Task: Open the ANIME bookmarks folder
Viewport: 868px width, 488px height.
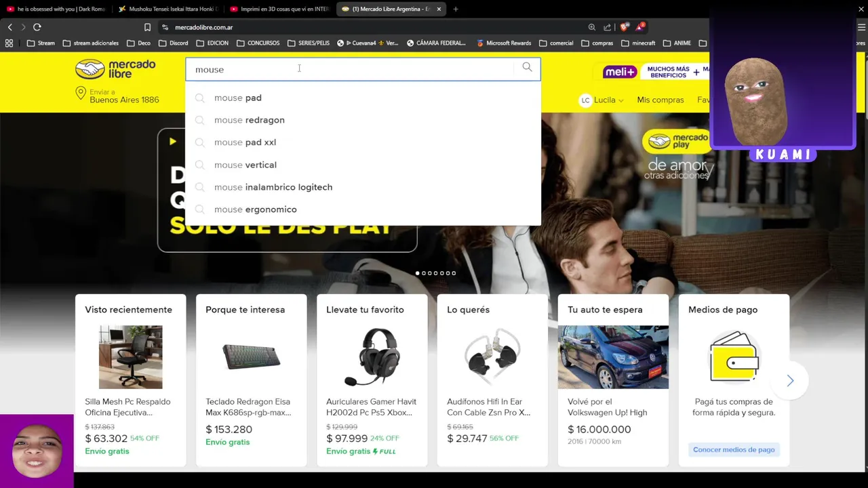Action: pos(677,43)
